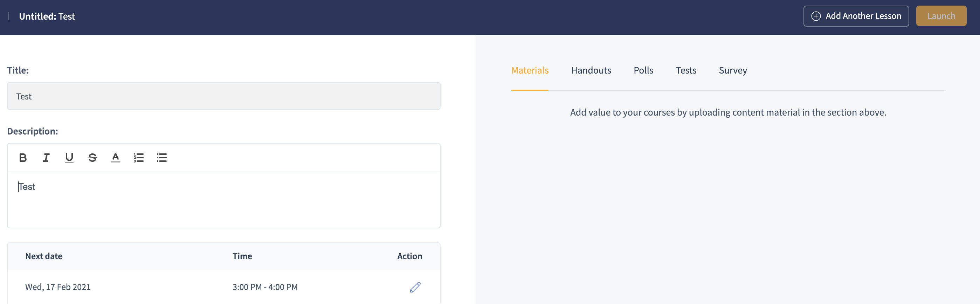Click the '3:00 PM - 4:00 PM' time cell
Screen dimensions: 980x304
tap(265, 287)
